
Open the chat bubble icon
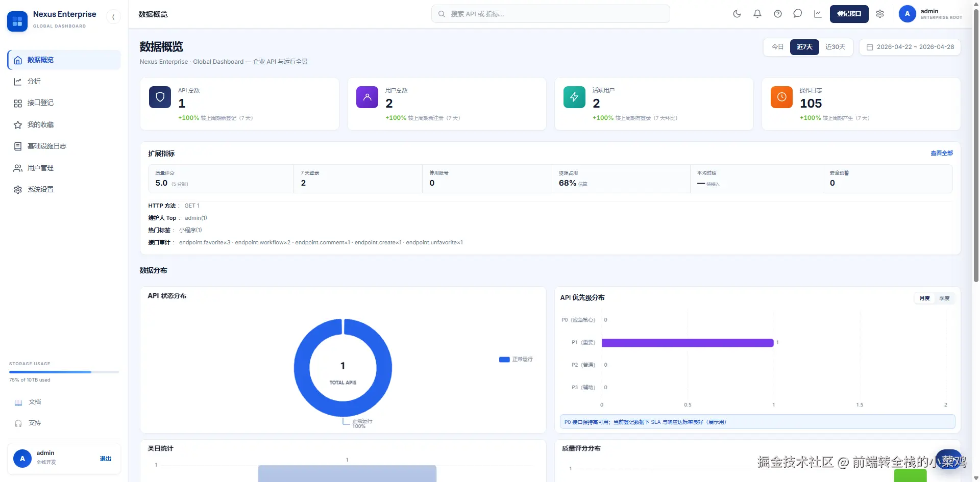point(797,14)
